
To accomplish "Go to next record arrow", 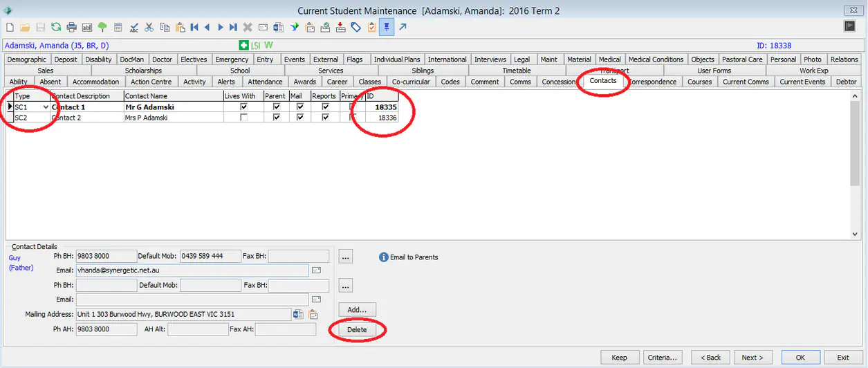I will (221, 28).
